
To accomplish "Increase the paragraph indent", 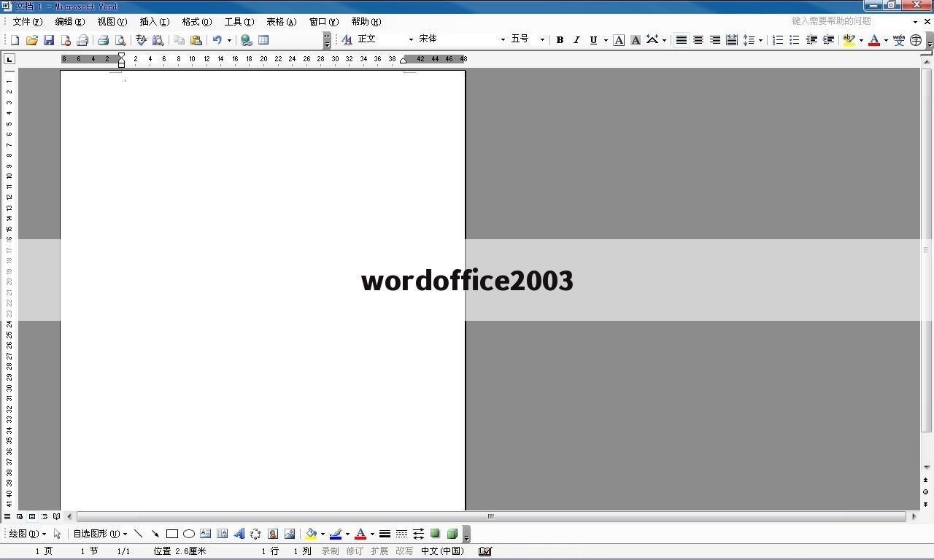I will (x=828, y=40).
